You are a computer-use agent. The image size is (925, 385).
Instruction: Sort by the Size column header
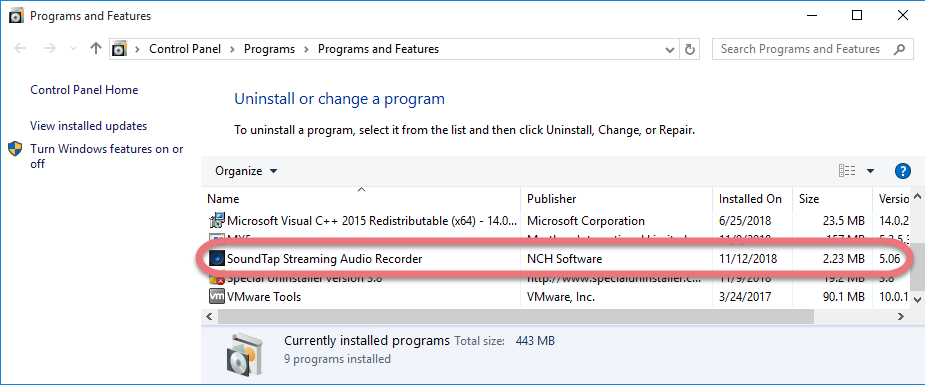(832, 199)
